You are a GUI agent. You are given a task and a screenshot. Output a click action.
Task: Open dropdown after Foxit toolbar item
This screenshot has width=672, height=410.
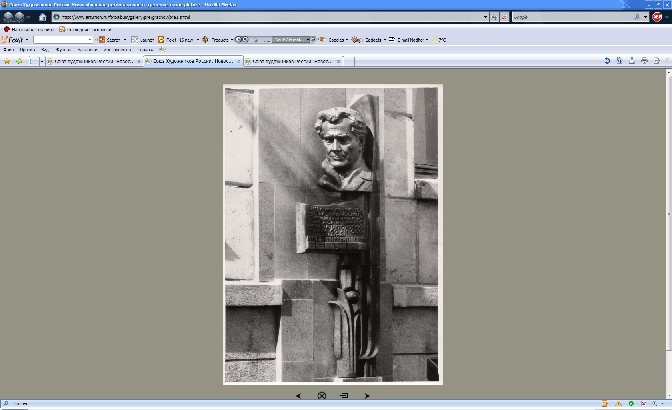[198, 40]
